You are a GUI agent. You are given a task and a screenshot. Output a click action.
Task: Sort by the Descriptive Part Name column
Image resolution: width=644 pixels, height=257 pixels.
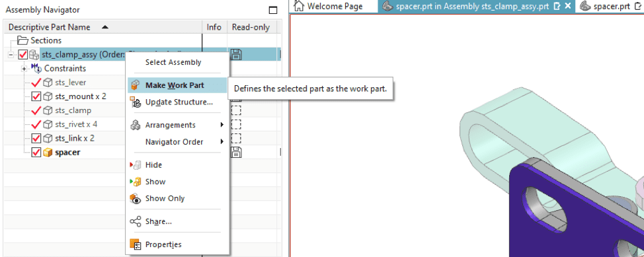(102, 27)
